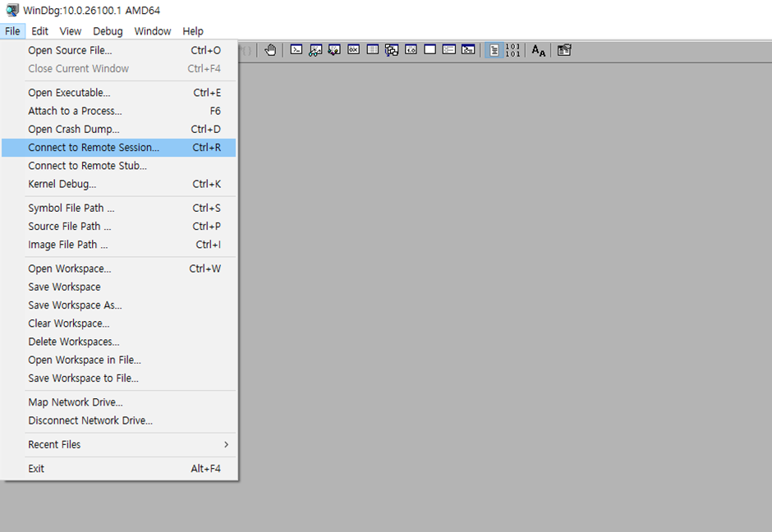Open the Edit menu

point(40,31)
